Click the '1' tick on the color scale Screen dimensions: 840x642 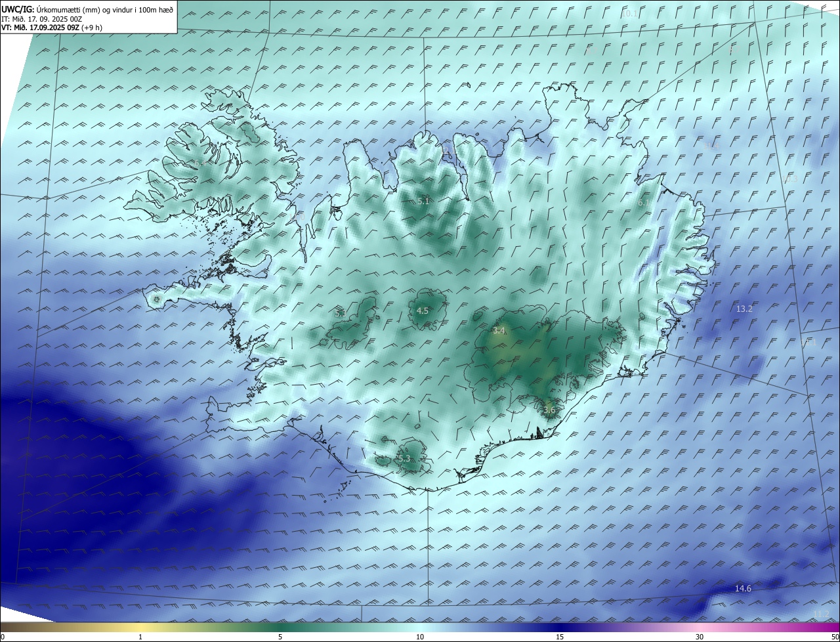[140, 637]
